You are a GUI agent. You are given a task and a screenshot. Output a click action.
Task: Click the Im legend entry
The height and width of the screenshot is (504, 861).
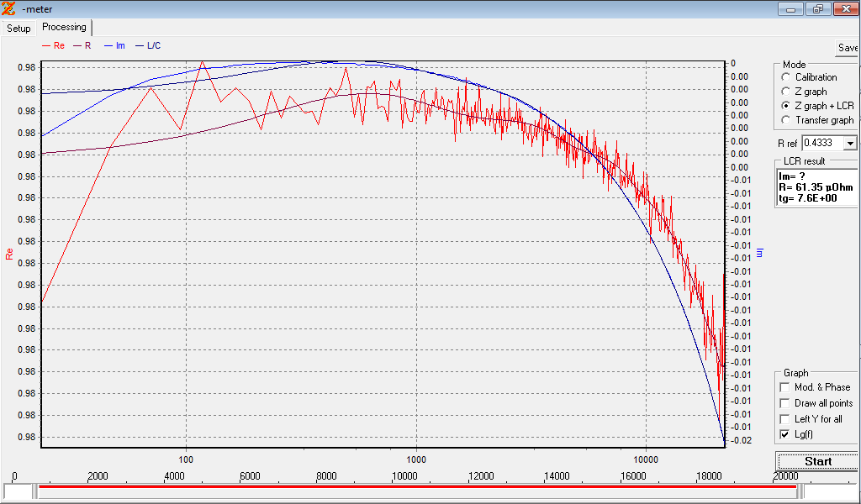[114, 45]
